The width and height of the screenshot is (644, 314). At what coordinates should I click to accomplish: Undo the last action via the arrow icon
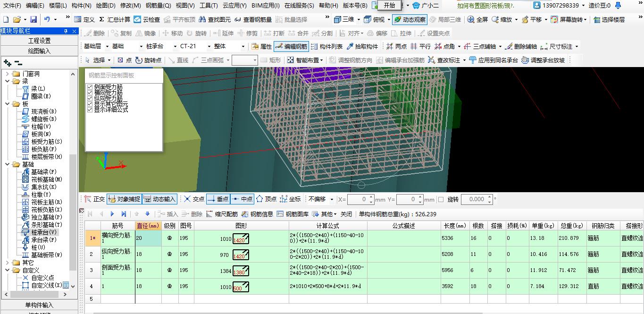pos(47,19)
